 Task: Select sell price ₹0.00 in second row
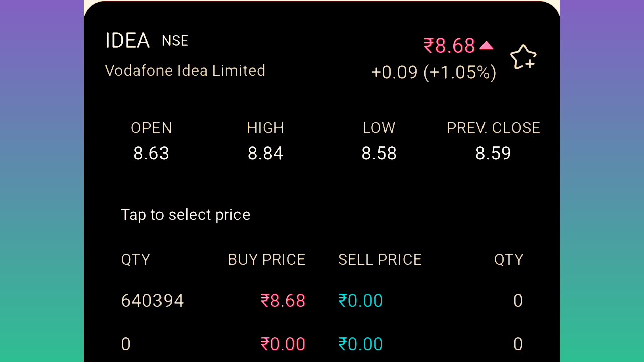360,344
